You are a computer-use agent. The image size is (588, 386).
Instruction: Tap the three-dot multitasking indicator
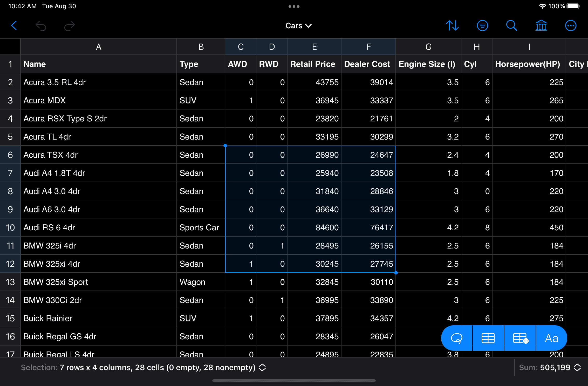294,6
